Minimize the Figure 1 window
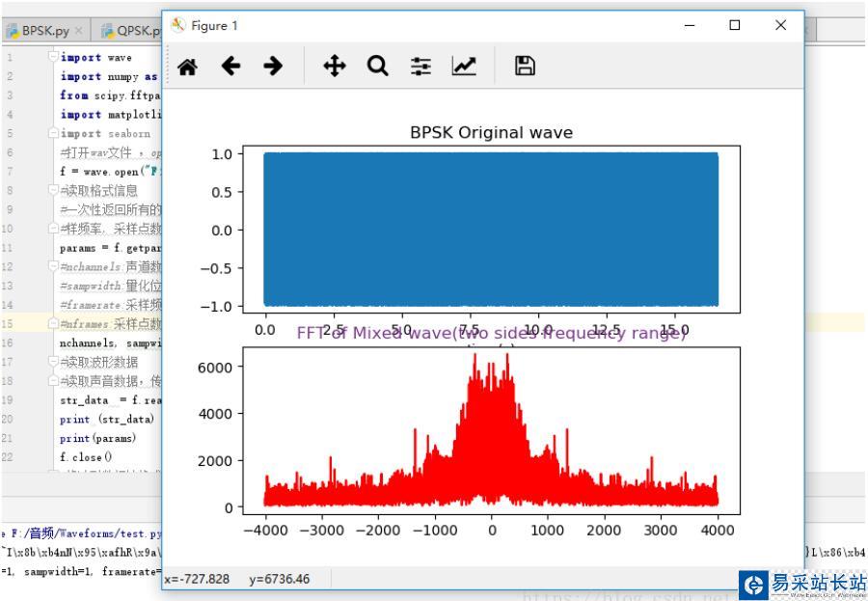This screenshot has width=868, height=601. pyautogui.click(x=690, y=25)
